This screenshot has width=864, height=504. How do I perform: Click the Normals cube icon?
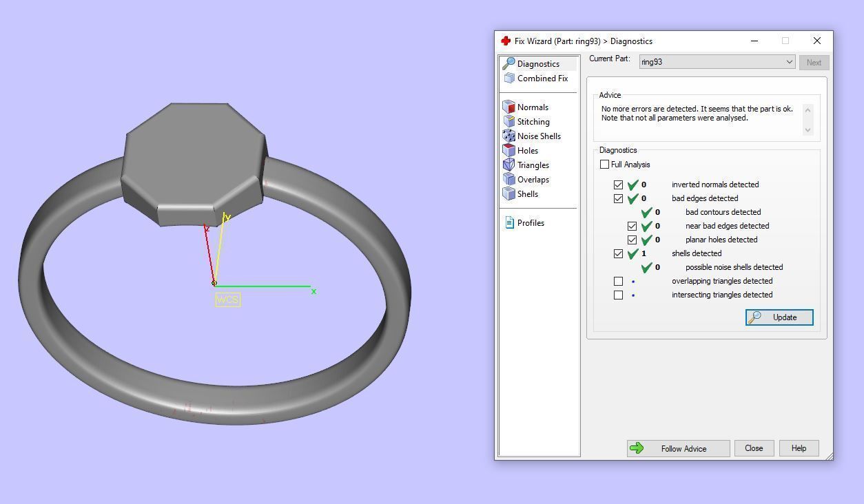tap(509, 107)
